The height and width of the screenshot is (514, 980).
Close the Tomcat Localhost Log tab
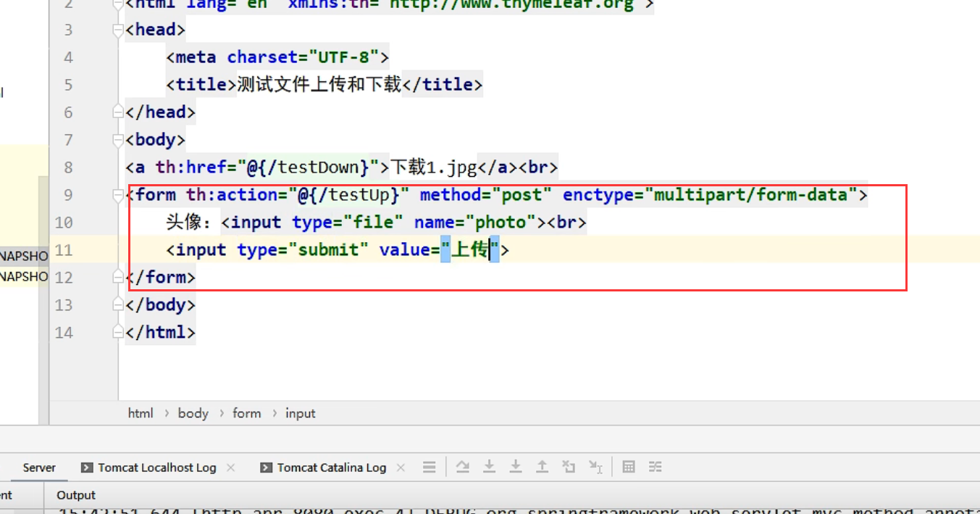[230, 467]
